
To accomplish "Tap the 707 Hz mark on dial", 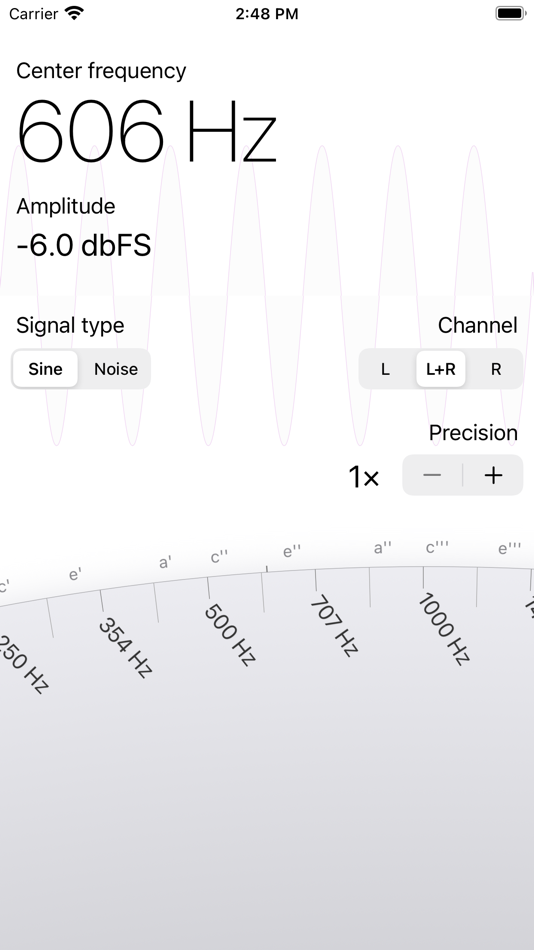I will tap(335, 626).
